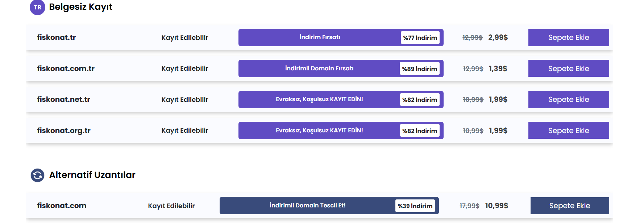Viewport: 644px width, 223px height.
Task: Select the %89 indirim badge
Action: [419, 69]
